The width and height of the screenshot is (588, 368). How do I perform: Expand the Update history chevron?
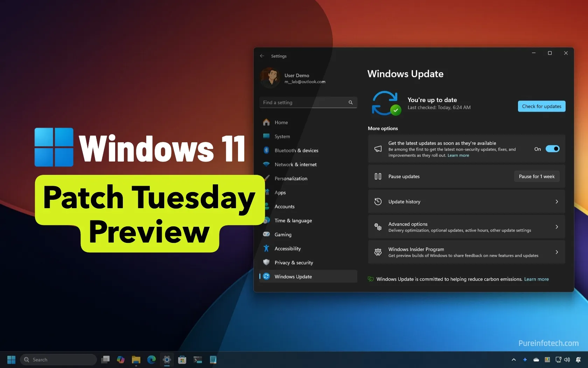[557, 202]
